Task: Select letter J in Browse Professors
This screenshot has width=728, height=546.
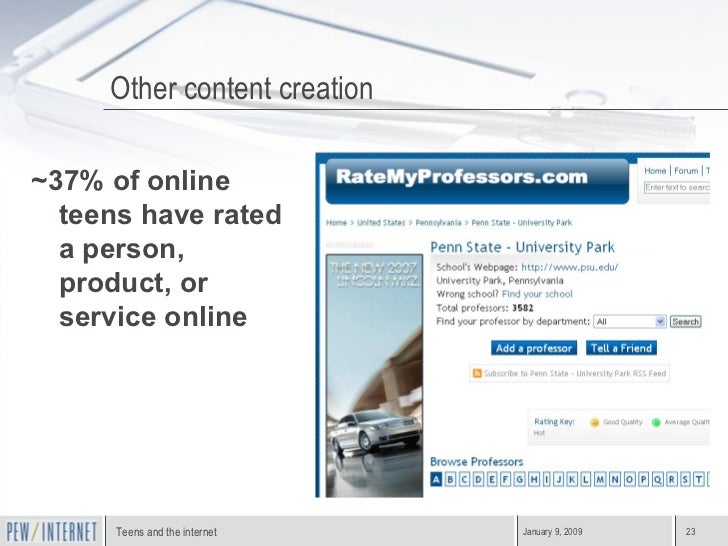Action: (x=559, y=479)
